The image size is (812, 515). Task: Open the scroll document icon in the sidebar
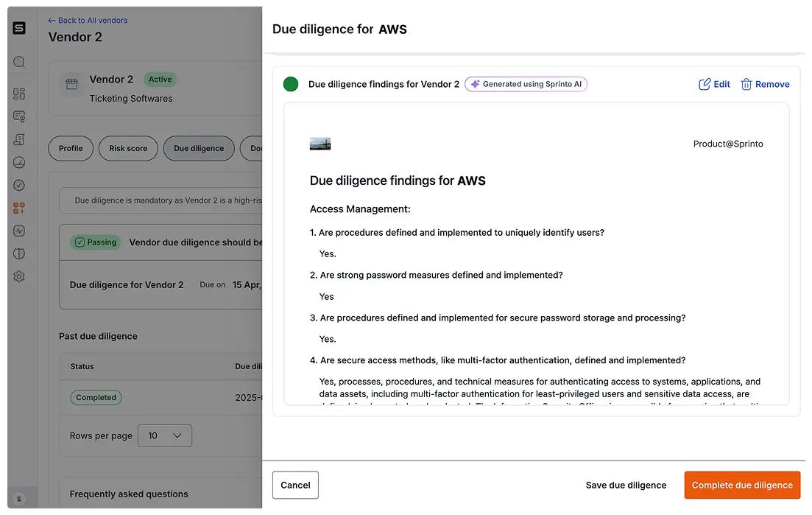(x=19, y=139)
